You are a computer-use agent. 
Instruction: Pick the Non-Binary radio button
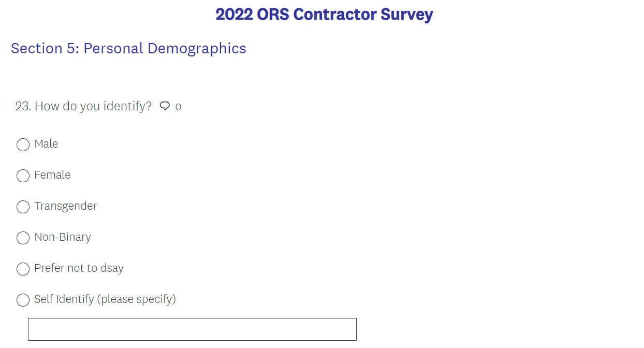[23, 238]
